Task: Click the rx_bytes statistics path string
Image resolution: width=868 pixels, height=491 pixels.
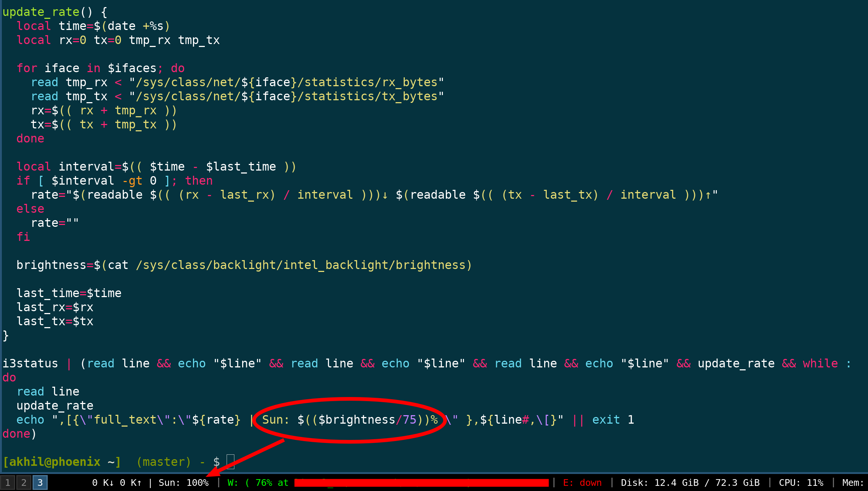Action: [x=286, y=82]
